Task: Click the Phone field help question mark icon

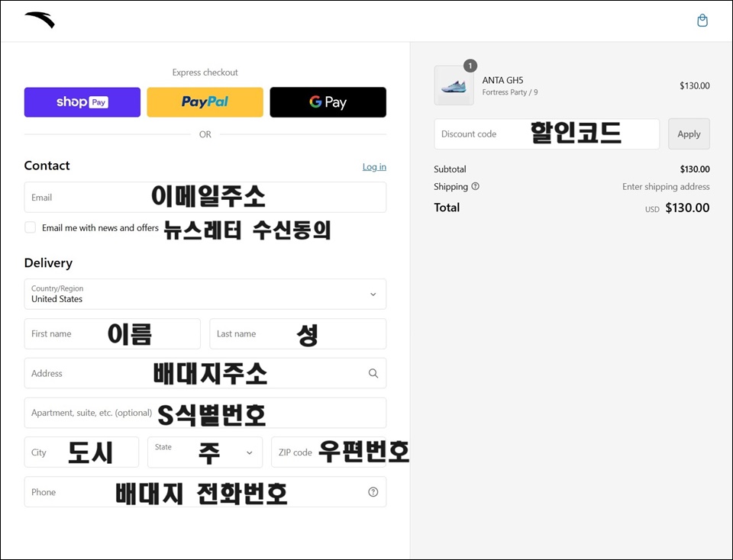Action: (x=373, y=492)
